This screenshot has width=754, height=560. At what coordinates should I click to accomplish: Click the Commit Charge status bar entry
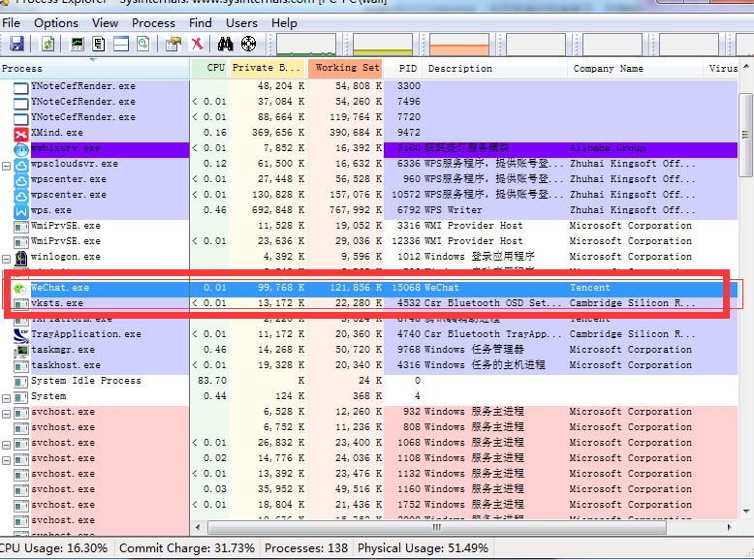187,548
